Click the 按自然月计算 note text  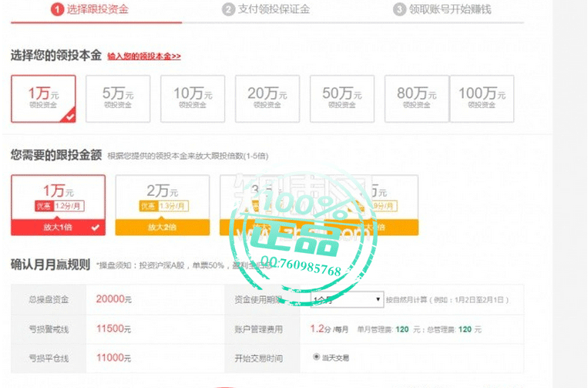pyautogui.click(x=448, y=300)
